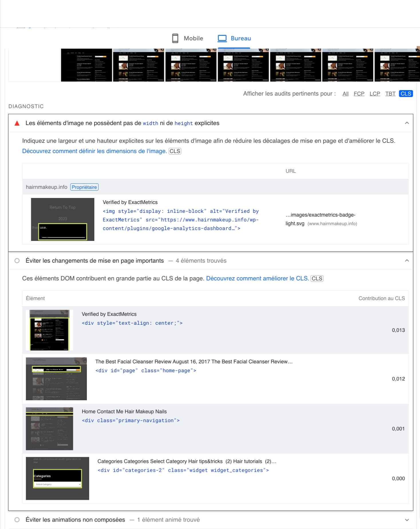
Task: Click the URL column header
Action: (291, 171)
